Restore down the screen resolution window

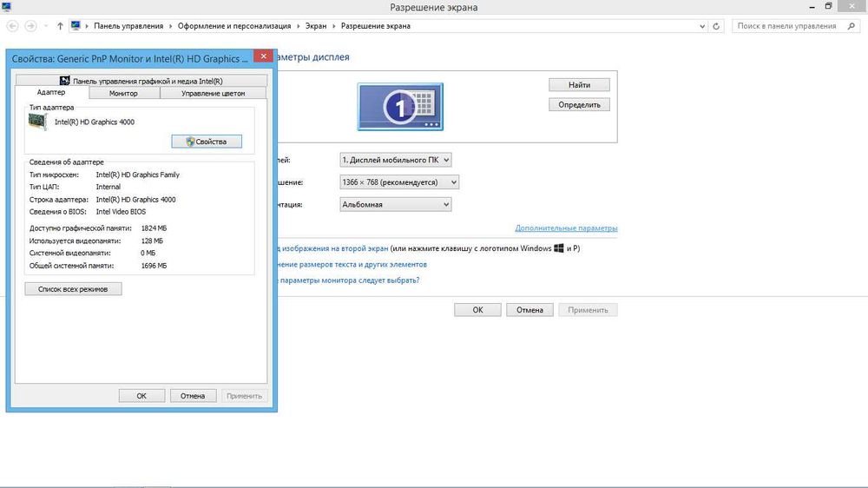pyautogui.click(x=828, y=7)
